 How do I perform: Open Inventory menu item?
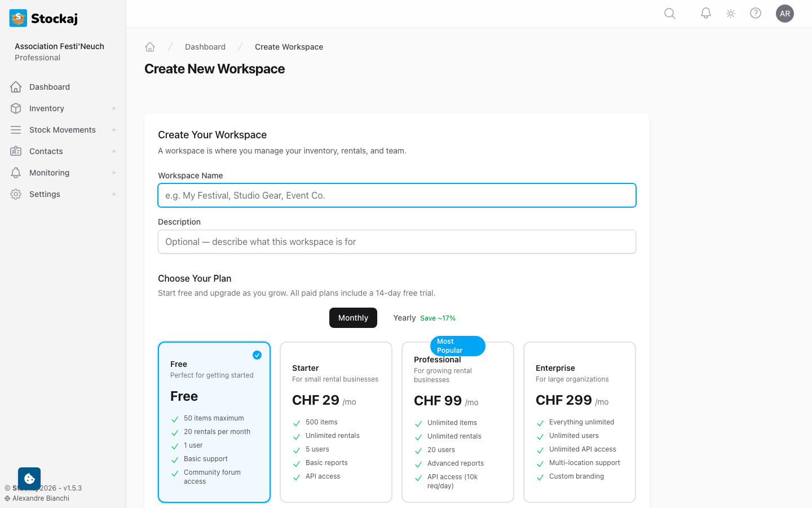click(63, 108)
